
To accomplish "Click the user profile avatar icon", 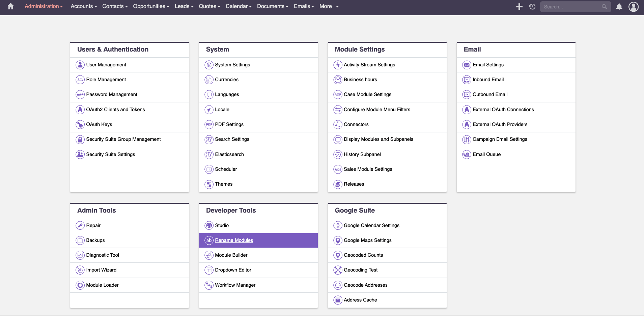I will point(633,6).
